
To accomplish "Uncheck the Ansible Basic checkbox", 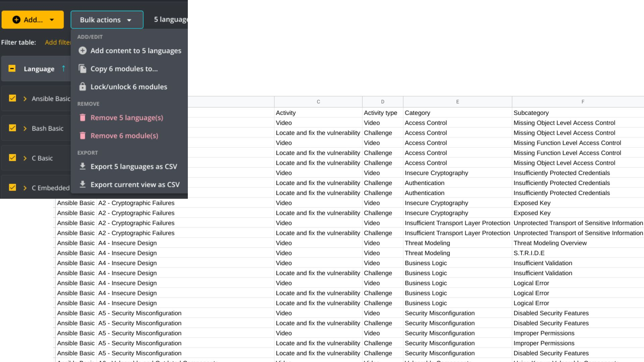I will point(12,98).
